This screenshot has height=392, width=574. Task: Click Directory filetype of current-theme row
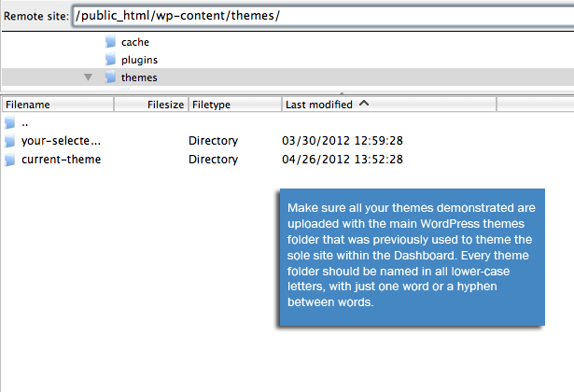(x=214, y=160)
